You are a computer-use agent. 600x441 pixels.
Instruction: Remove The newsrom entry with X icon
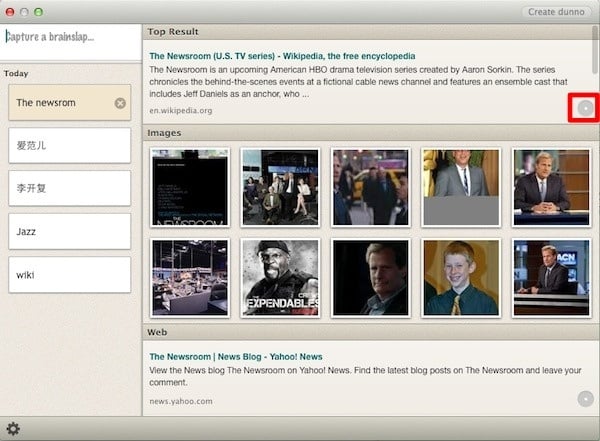[120, 103]
